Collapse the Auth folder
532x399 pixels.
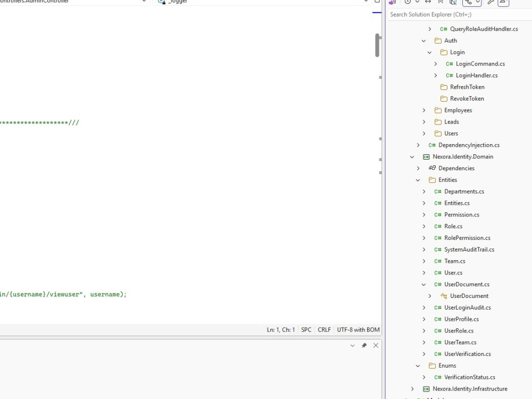(x=424, y=41)
